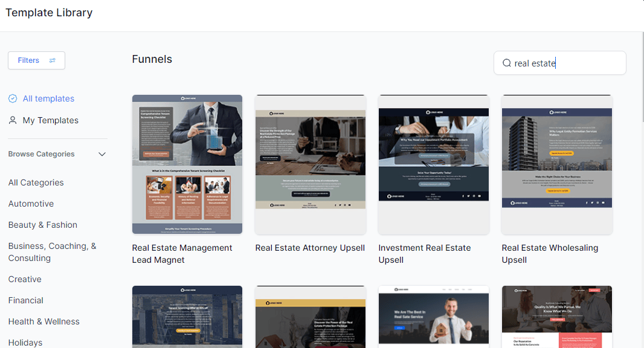Collapse the Browse Categories chevron

pyautogui.click(x=102, y=154)
